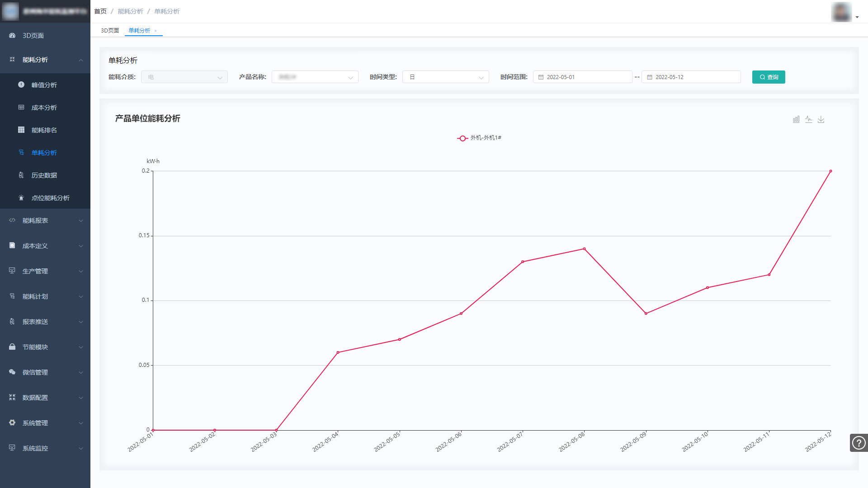Open the 能耗介质 dropdown
Viewport: 868px width, 488px height.
[184, 77]
